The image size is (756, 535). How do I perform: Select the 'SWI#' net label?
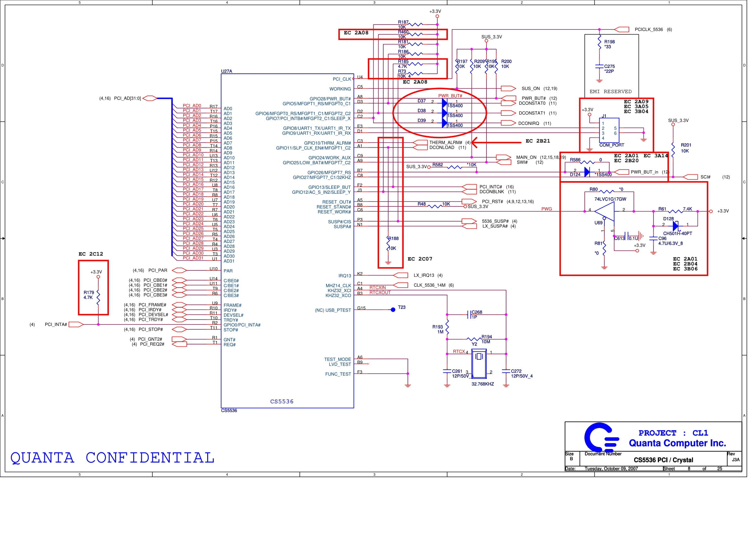click(x=522, y=162)
